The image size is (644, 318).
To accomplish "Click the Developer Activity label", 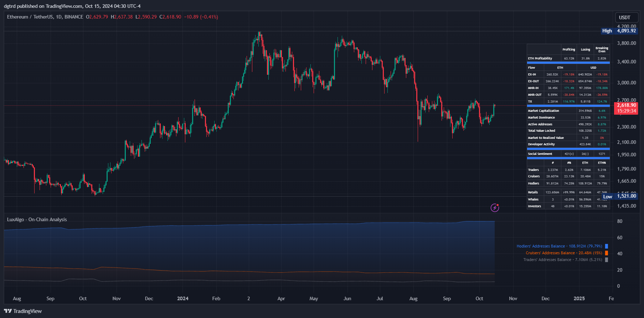I will click(541, 144).
